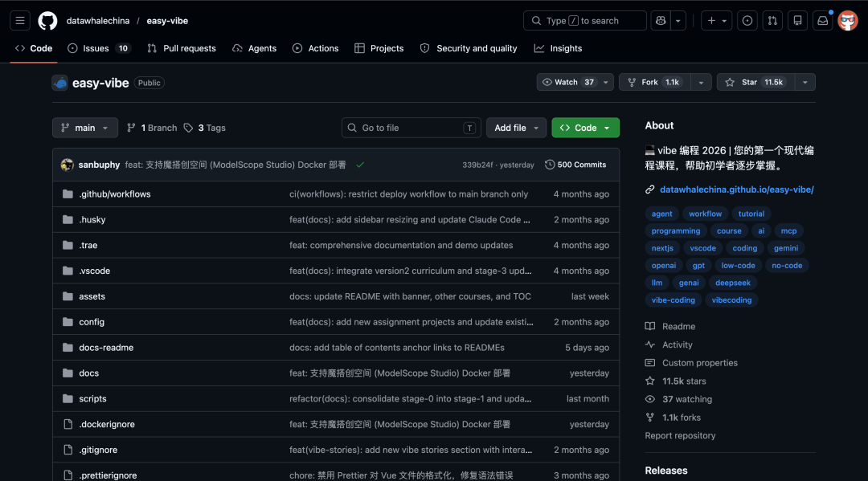868x481 pixels.
Task: Switch to the Pull requests tab
Action: (182, 49)
